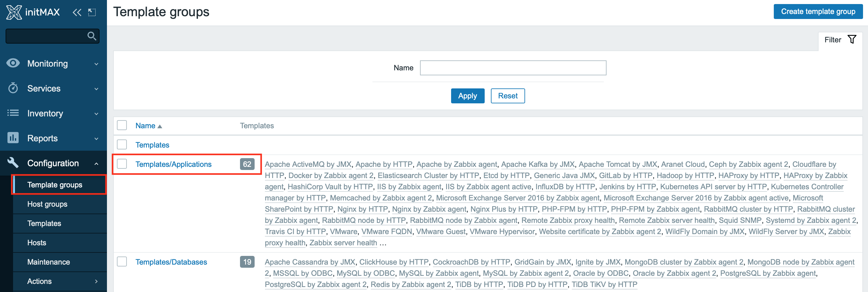The width and height of the screenshot is (868, 292).
Task: Click the Name sort ascending arrow
Action: [160, 126]
